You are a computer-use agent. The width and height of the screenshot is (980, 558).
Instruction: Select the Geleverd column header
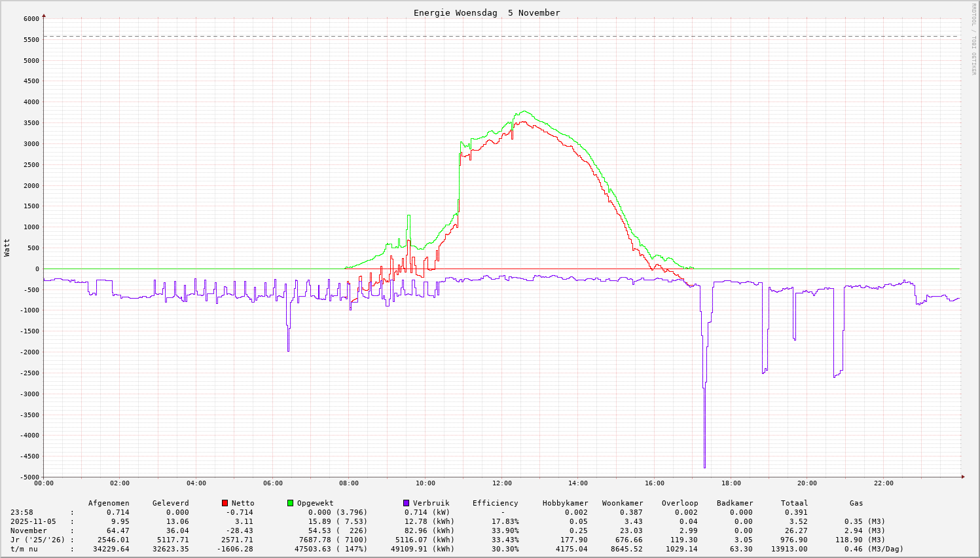tap(170, 503)
